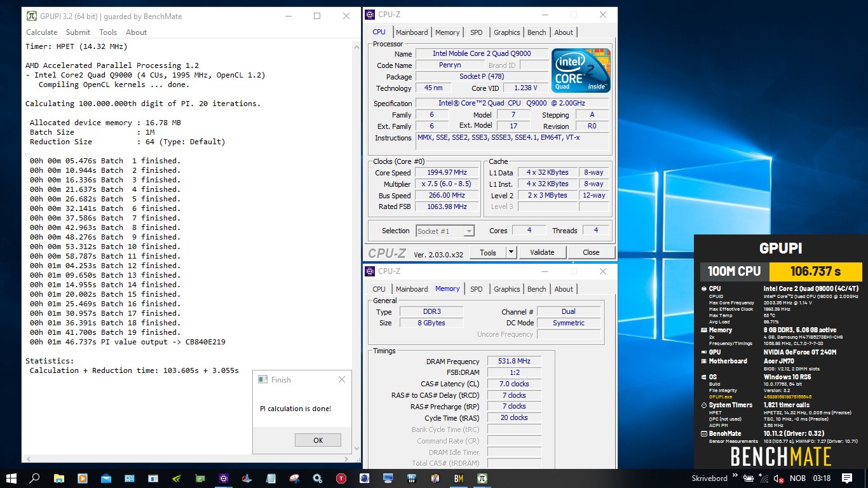The width and height of the screenshot is (868, 488).
Task: Click the processor Name field value
Action: pos(482,54)
